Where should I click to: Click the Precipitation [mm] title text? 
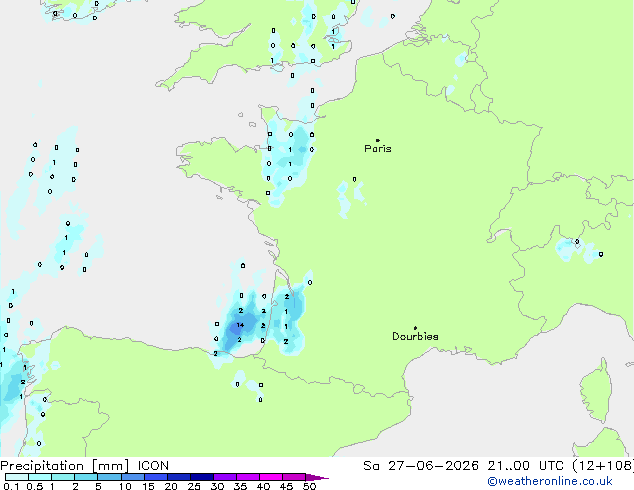point(65,466)
